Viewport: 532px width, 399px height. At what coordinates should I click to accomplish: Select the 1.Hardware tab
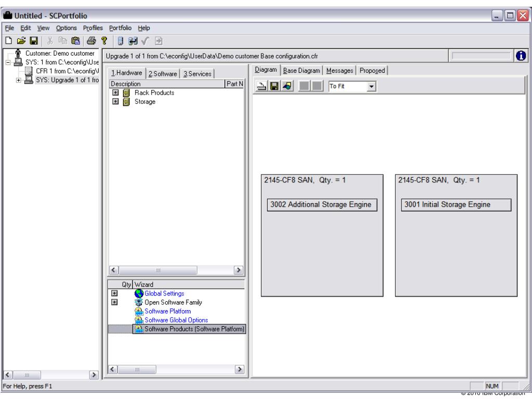[x=127, y=73]
